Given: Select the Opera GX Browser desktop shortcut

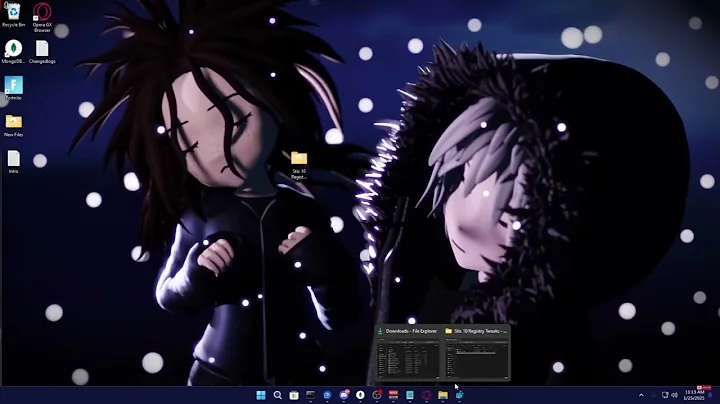Looking at the screenshot, I should 42,17.
